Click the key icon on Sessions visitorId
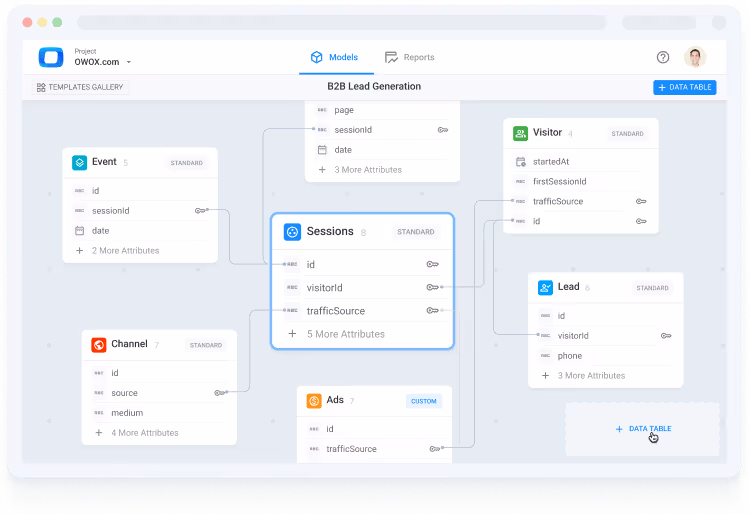Screen dimensions: 750x514 point(432,287)
